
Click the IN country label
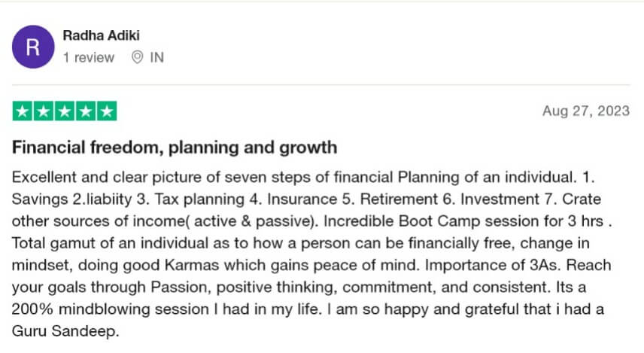156,57
